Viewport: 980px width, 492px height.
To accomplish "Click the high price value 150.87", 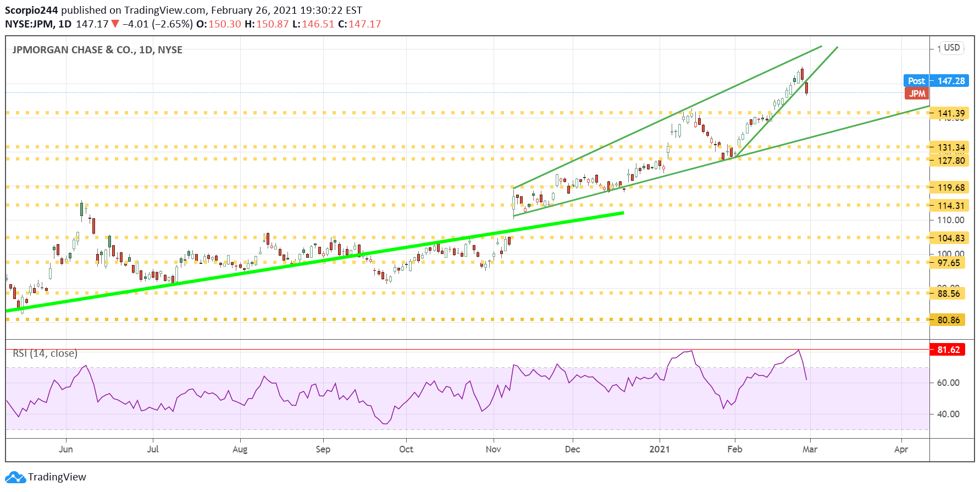I will [x=272, y=24].
